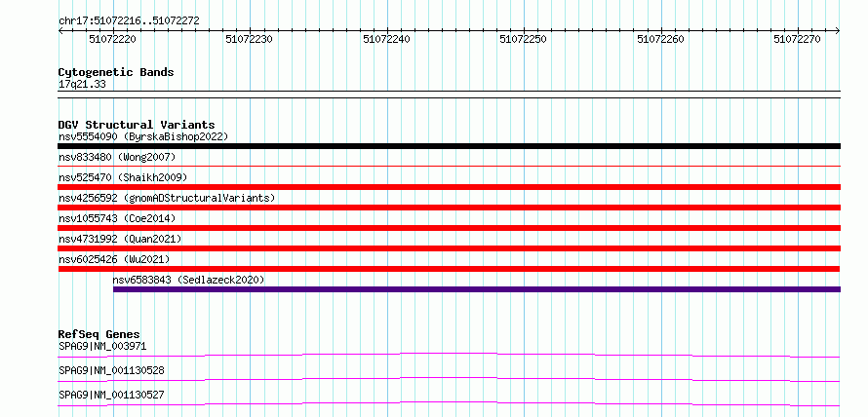Open the Cytogenetic Bands track heading
Screen dimensions: 868x417
(116, 72)
